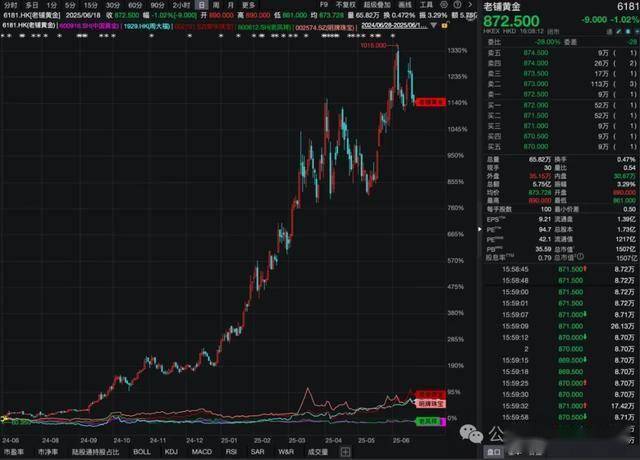Click the red 老铺黄金 price tag on chart
This screenshot has height=460, width=640.
(x=430, y=102)
